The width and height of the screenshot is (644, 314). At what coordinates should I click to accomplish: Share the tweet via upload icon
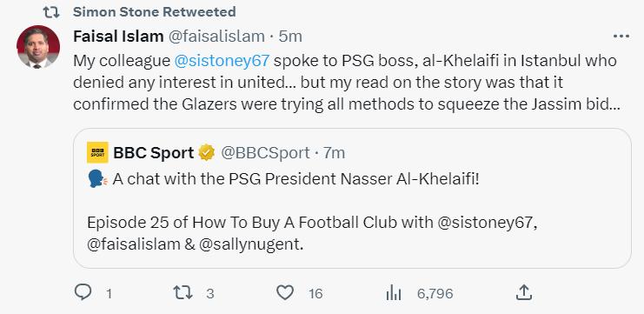[524, 292]
